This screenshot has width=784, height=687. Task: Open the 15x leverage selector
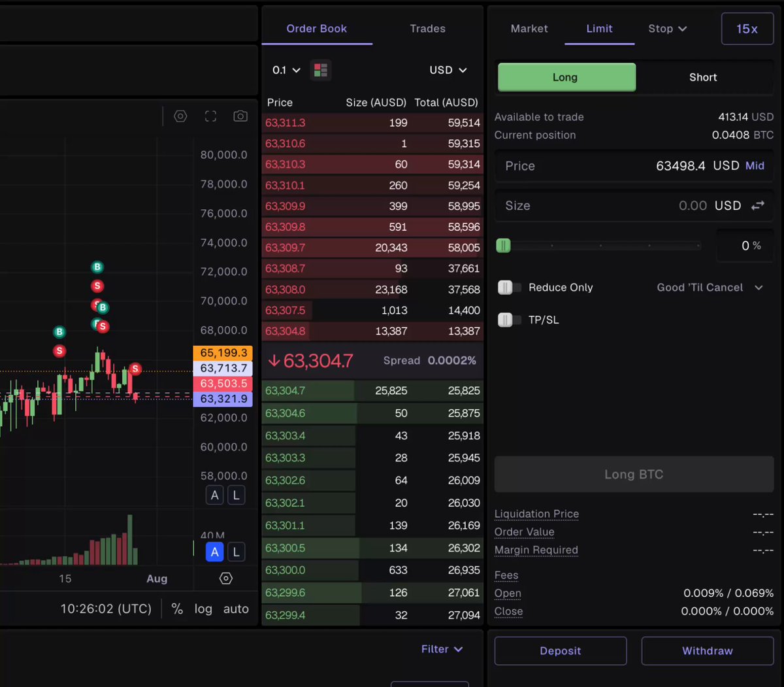(747, 29)
